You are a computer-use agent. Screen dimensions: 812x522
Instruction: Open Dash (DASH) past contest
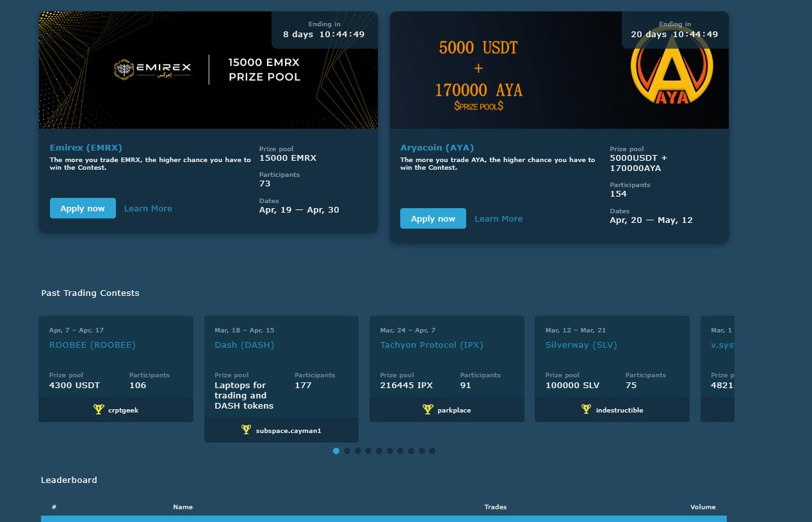point(244,345)
